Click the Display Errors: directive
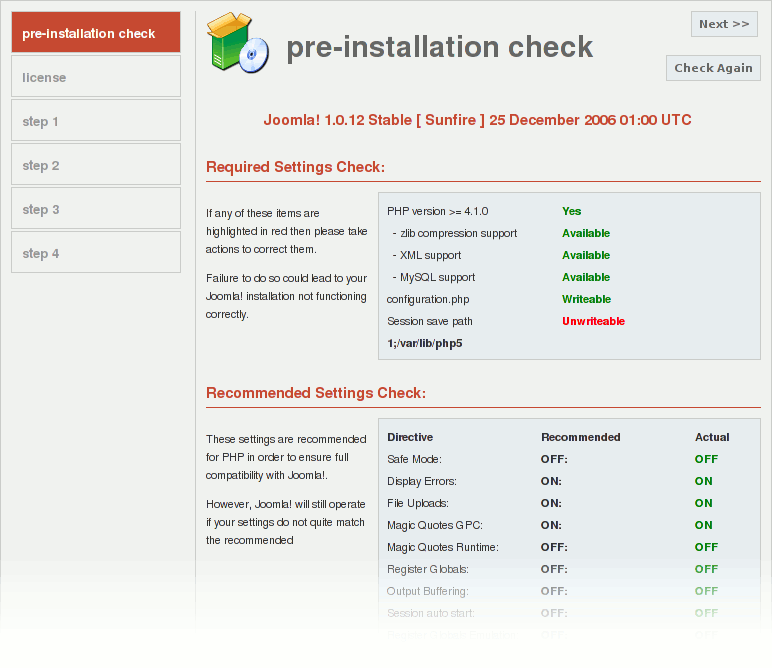This screenshot has height=668, width=772. pyautogui.click(x=421, y=481)
